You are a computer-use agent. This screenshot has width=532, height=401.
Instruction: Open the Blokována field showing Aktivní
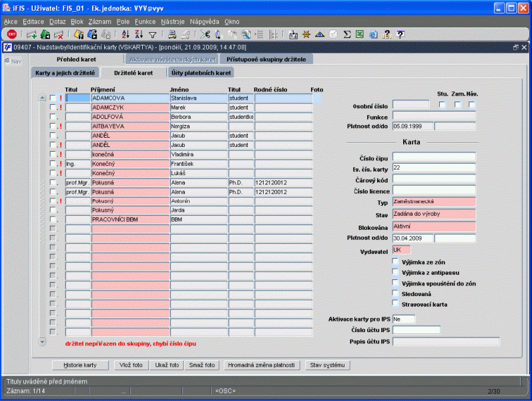coord(434,227)
